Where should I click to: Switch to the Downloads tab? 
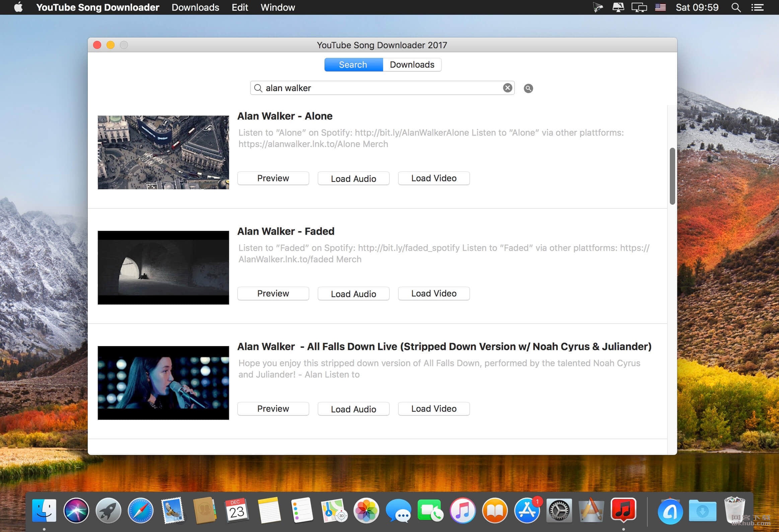click(x=412, y=65)
